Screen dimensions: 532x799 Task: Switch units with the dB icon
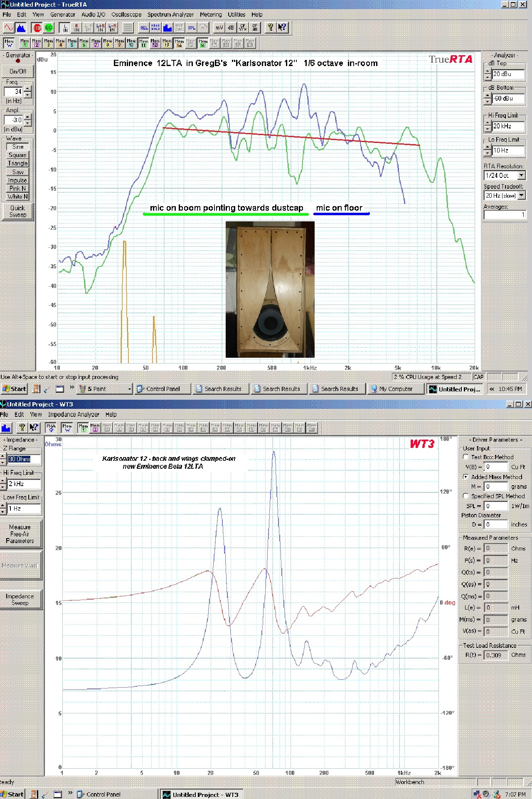231,28
